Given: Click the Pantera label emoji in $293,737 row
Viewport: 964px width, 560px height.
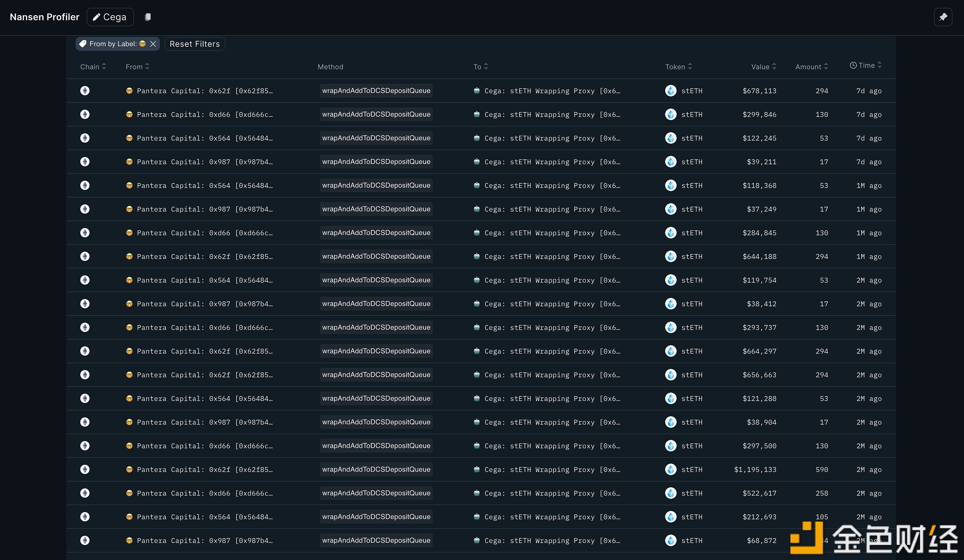Looking at the screenshot, I should tap(129, 327).
